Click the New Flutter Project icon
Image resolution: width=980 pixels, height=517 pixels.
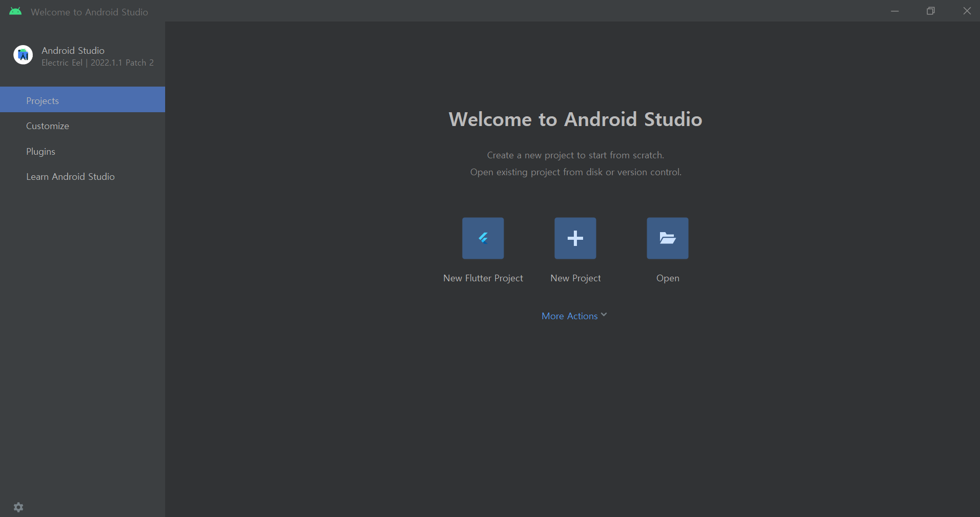coord(483,238)
